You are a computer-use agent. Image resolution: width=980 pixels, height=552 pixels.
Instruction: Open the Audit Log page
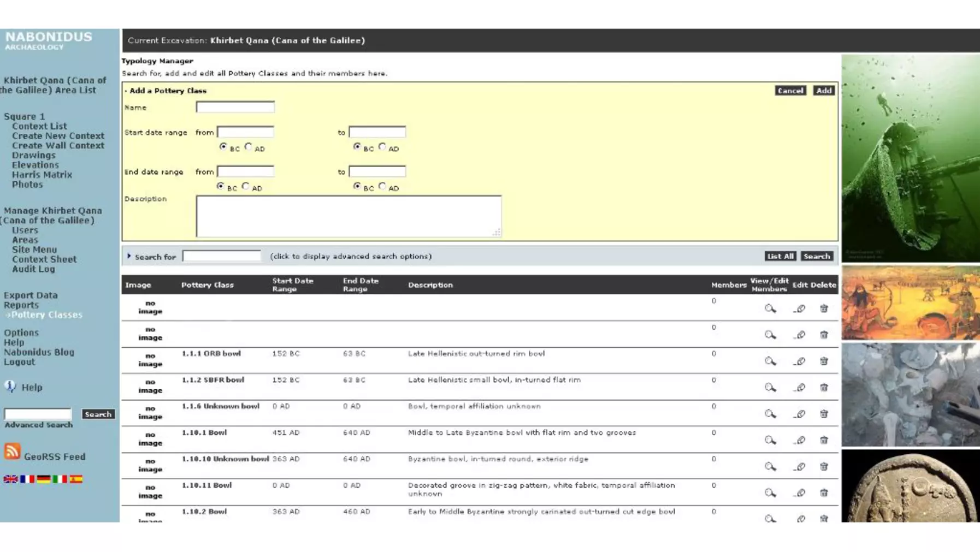[x=33, y=269]
